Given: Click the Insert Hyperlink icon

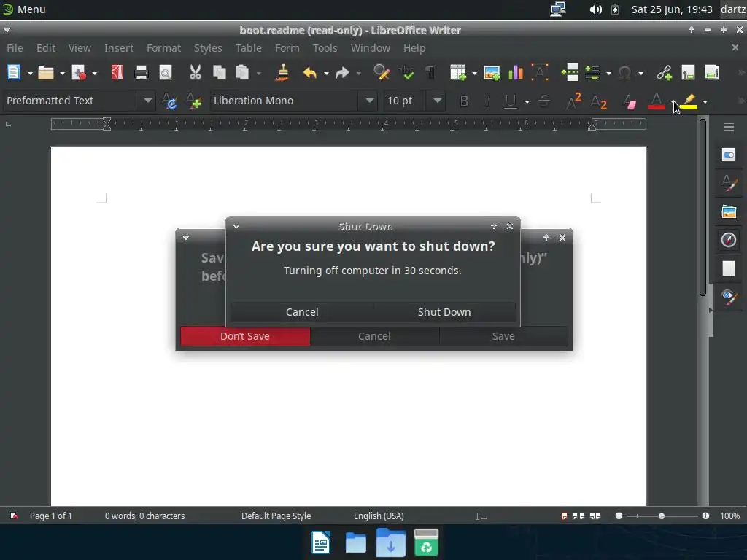Looking at the screenshot, I should pyautogui.click(x=664, y=73).
